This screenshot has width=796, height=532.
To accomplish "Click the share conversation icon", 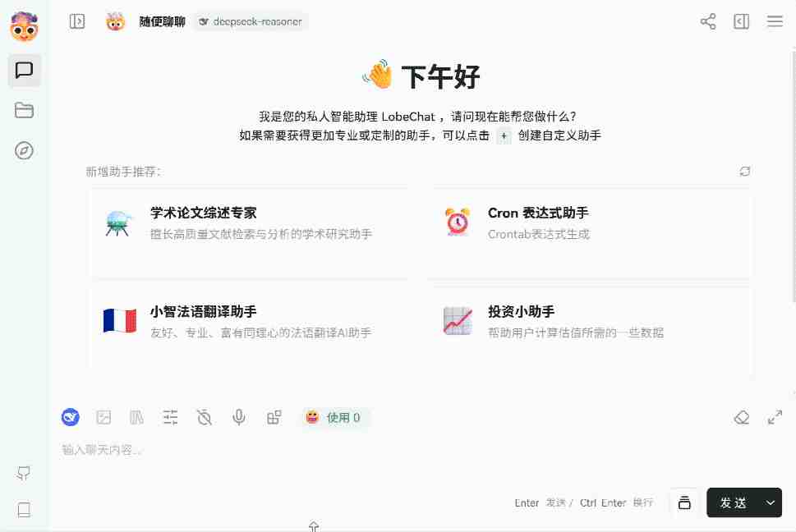I will (x=707, y=21).
